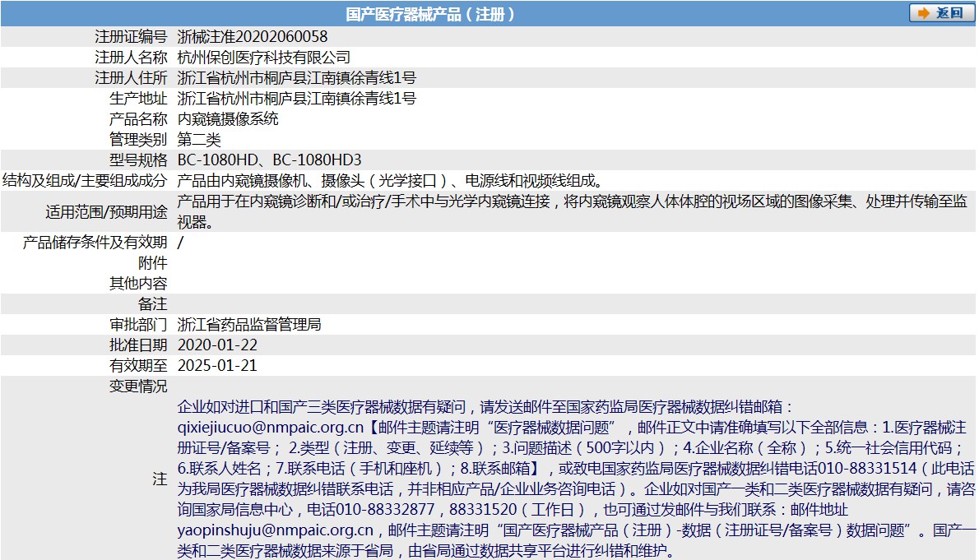Click the 注册人住所 label
979x560 pixels.
[x=131, y=78]
